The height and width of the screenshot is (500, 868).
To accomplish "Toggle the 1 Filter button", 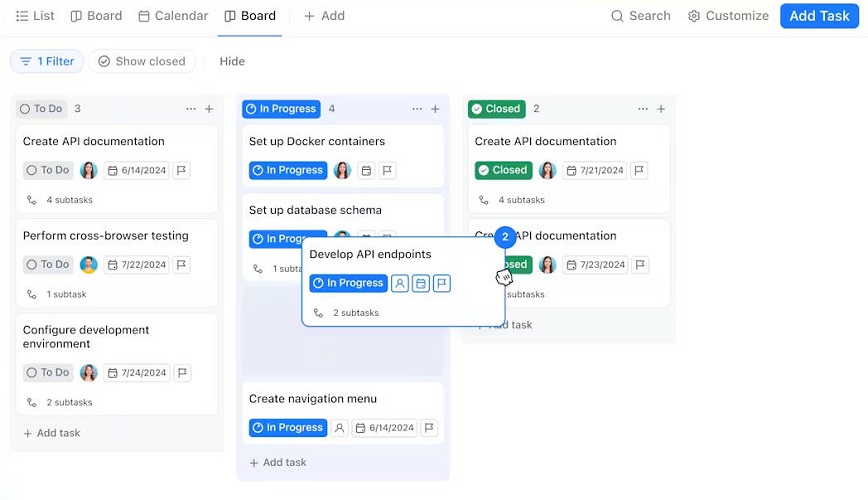I will click(x=47, y=61).
